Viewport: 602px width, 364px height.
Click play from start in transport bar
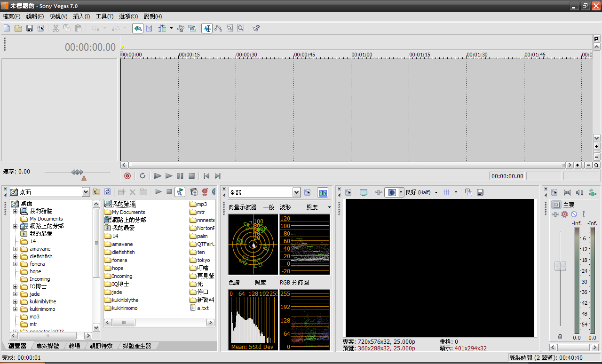(x=158, y=176)
